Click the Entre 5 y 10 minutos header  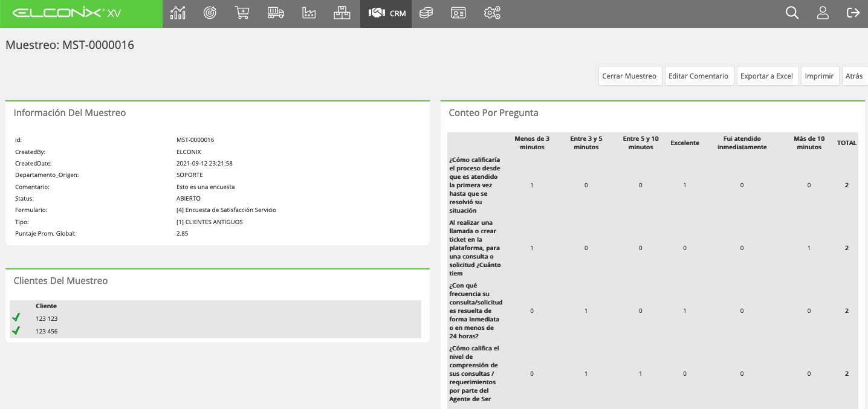click(641, 143)
